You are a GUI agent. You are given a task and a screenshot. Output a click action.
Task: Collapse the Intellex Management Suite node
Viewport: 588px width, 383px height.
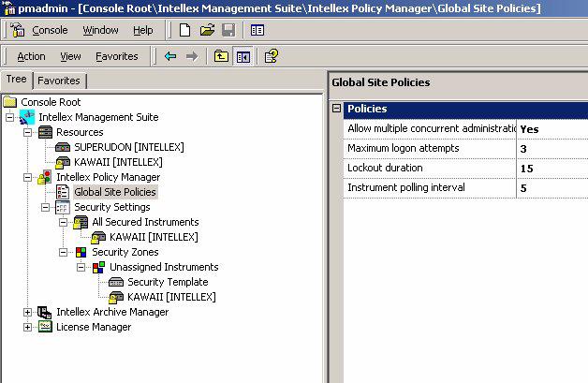pos(9,117)
